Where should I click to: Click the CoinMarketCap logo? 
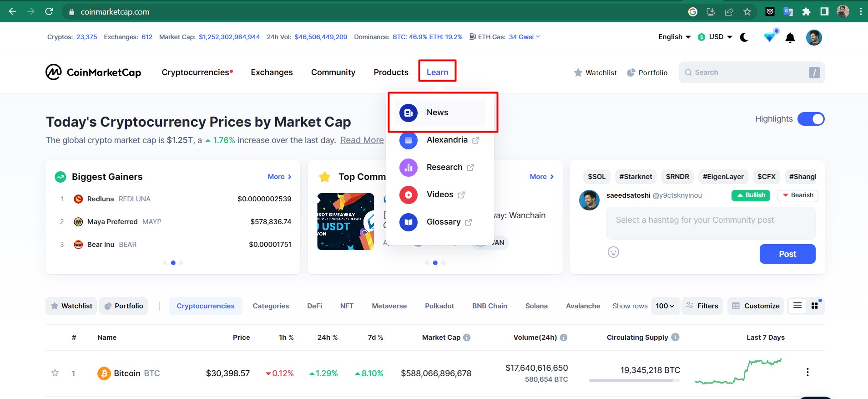tap(93, 72)
